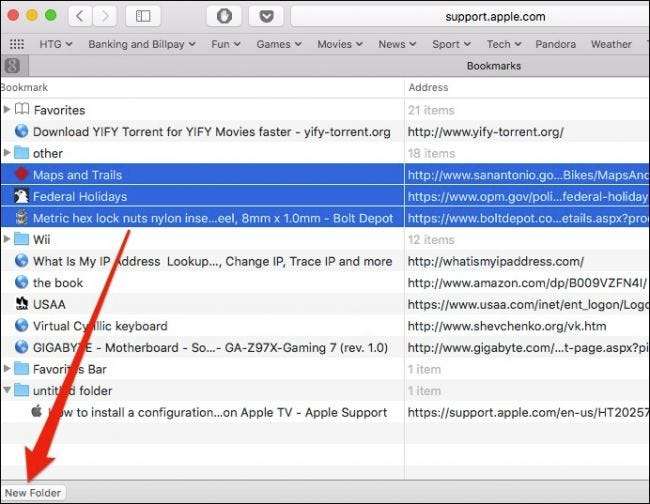Open the Movies favorites dropdown

tap(340, 44)
